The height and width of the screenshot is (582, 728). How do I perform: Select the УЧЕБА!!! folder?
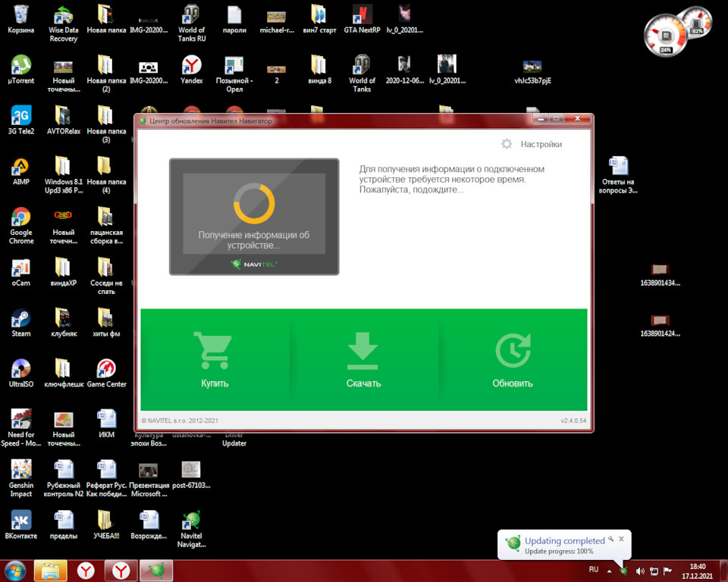pos(106,525)
